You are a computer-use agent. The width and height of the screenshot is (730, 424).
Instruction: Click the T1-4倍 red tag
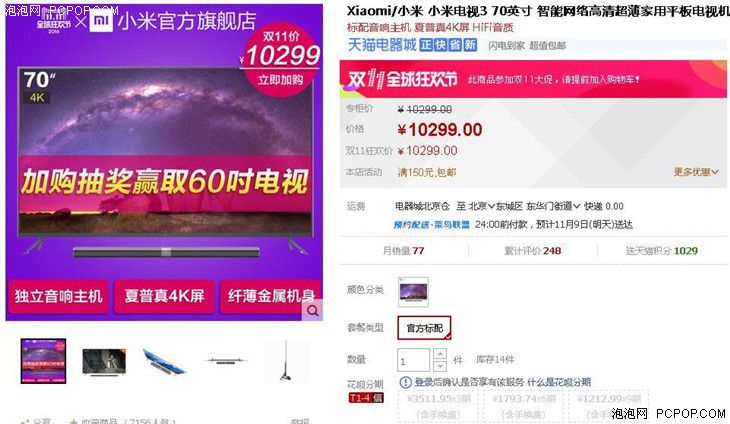(366, 398)
